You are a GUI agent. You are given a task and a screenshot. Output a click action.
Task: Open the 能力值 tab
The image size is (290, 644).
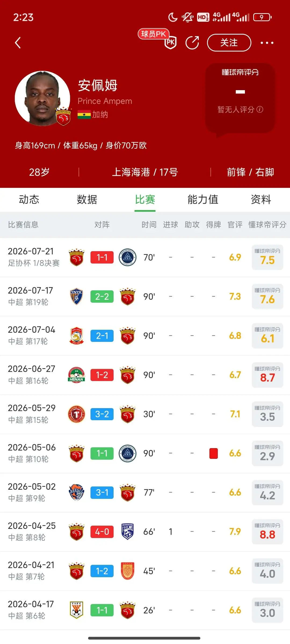tap(203, 200)
